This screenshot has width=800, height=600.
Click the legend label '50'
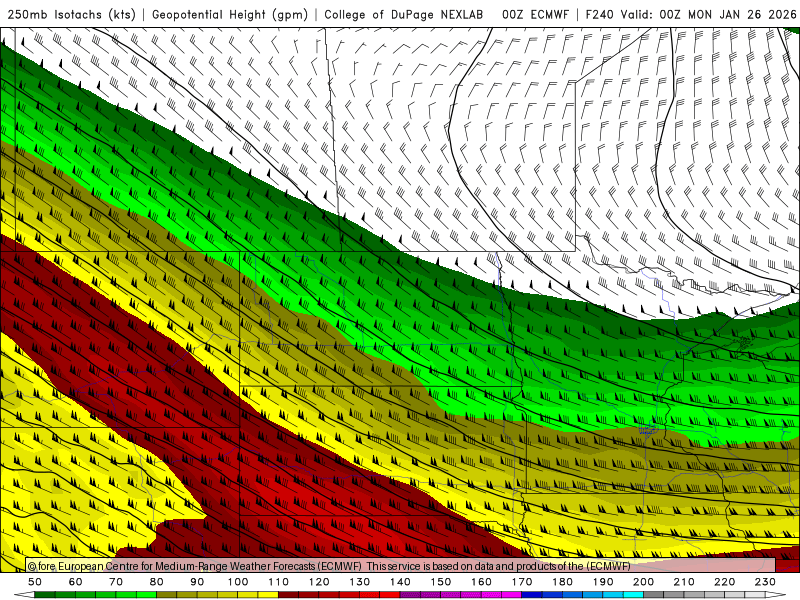pyautogui.click(x=35, y=582)
